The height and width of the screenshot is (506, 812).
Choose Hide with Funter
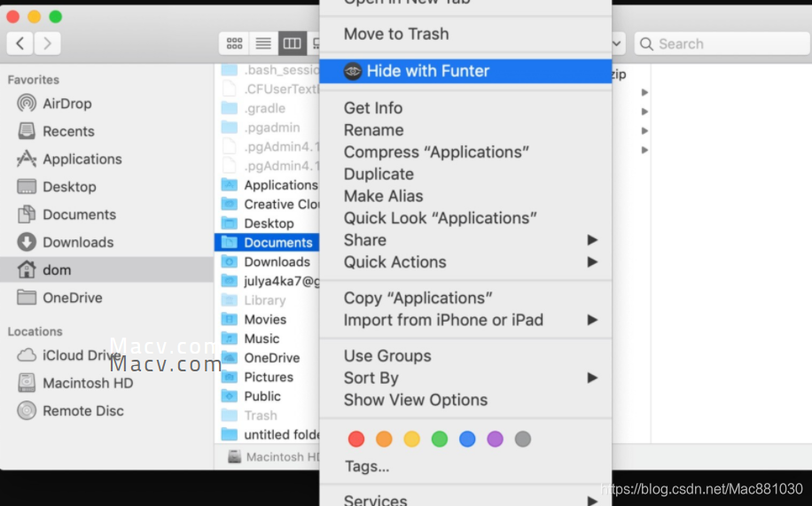[465, 71]
